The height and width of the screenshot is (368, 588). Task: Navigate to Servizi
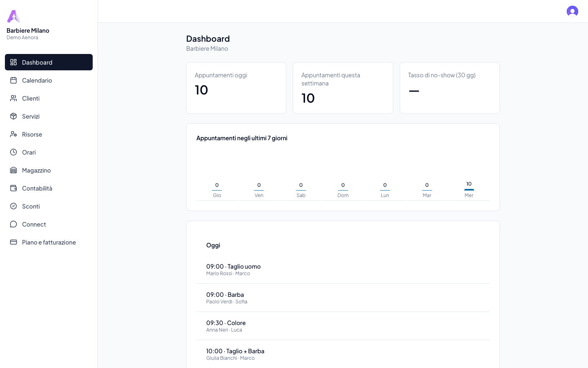pos(49,116)
